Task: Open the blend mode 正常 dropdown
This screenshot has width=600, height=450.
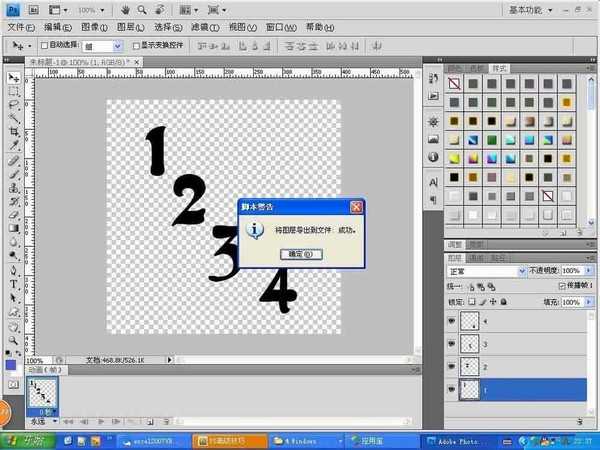Action: (487, 271)
